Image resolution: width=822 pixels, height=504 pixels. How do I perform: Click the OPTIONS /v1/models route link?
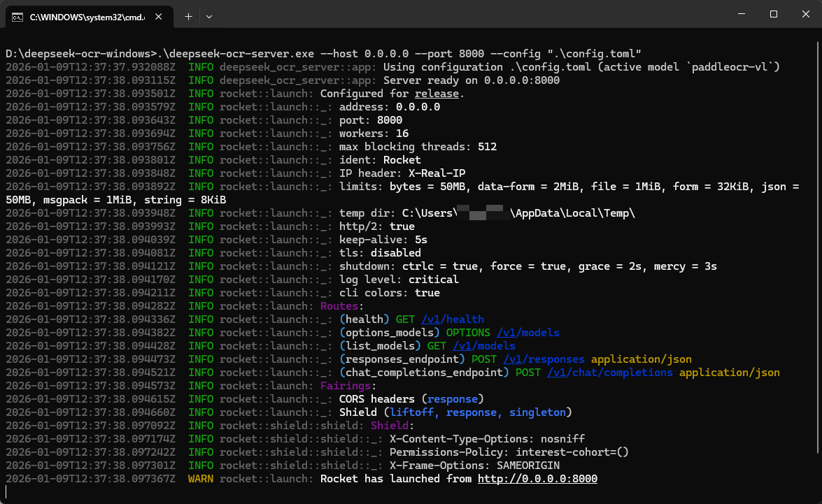coord(528,332)
